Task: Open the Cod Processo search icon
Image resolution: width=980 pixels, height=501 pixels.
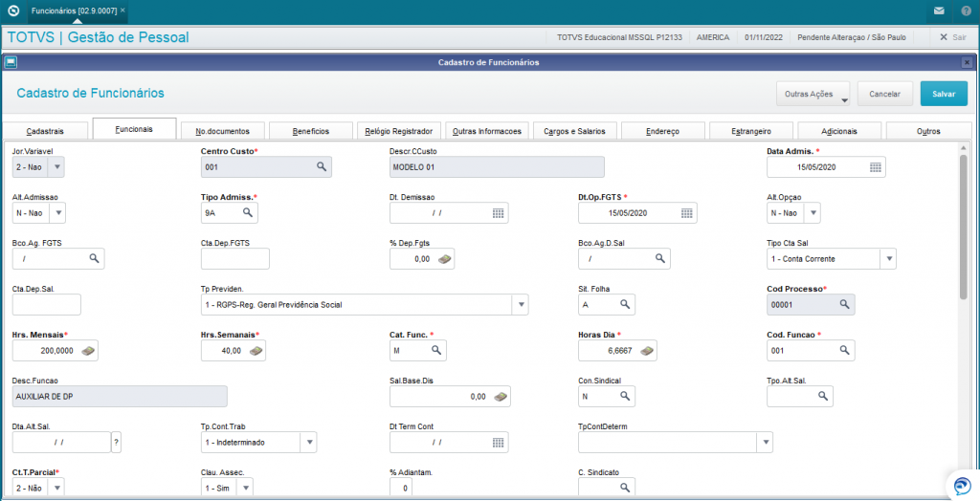Action: pos(844,304)
